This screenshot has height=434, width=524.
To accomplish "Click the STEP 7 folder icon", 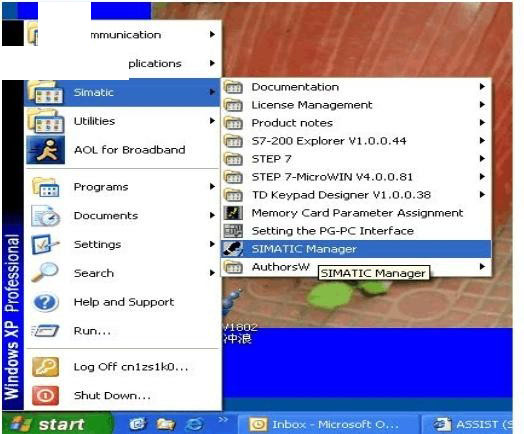I will point(233,159).
